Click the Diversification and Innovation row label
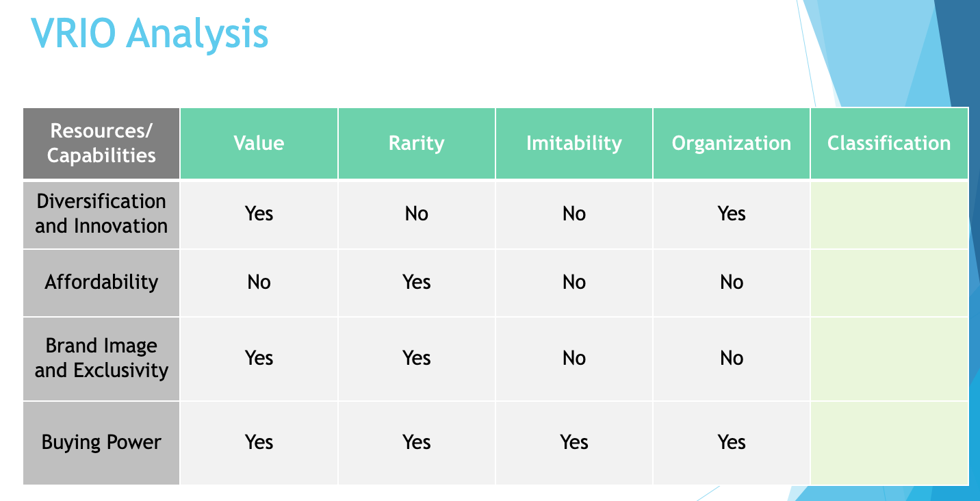The width and height of the screenshot is (980, 501). (x=101, y=214)
